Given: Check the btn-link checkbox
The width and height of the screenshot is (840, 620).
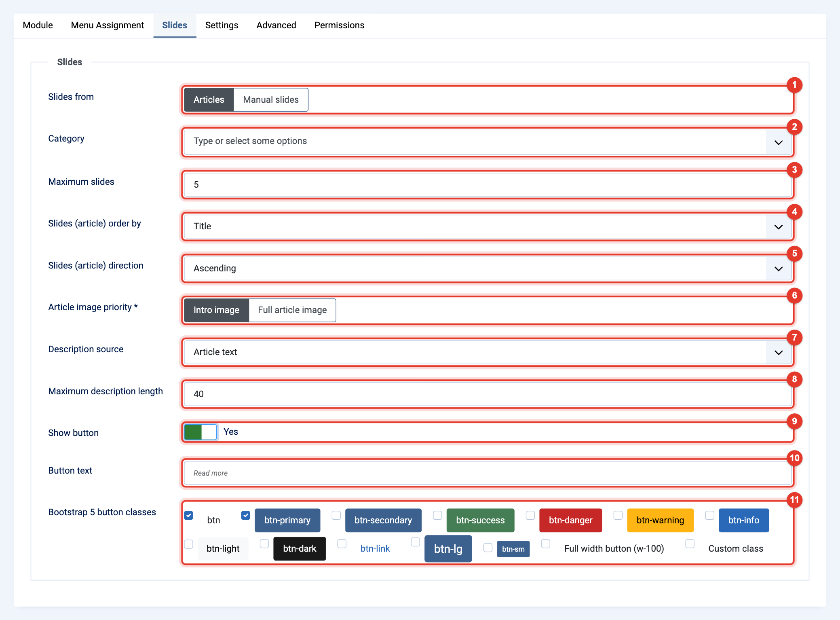Looking at the screenshot, I should (x=342, y=544).
